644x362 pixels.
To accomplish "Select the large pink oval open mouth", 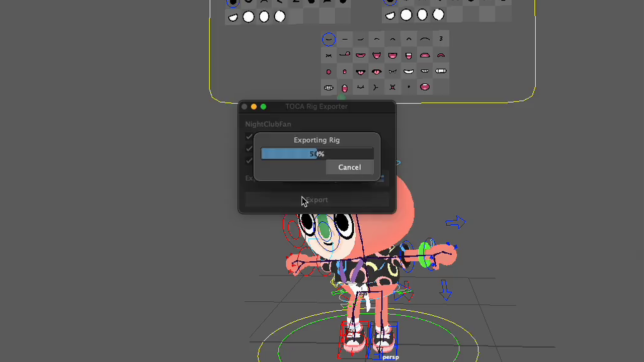I will click(x=425, y=87).
